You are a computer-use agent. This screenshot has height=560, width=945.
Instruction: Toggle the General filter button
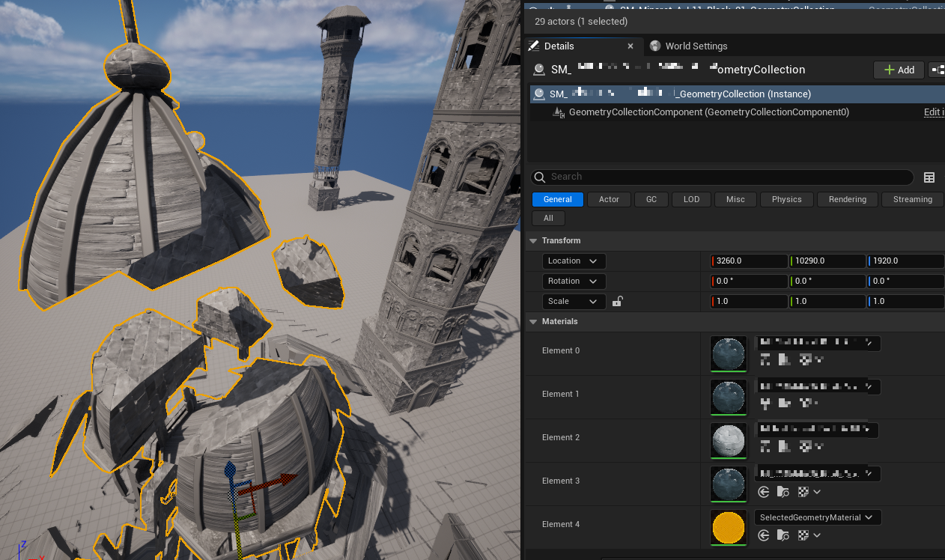(558, 199)
